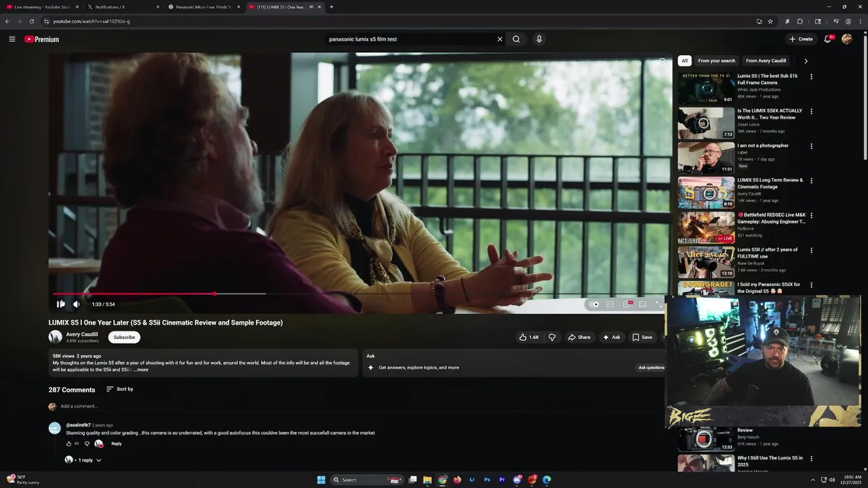Open Lightroom from the taskbar
868x488 pixels.
click(472, 480)
